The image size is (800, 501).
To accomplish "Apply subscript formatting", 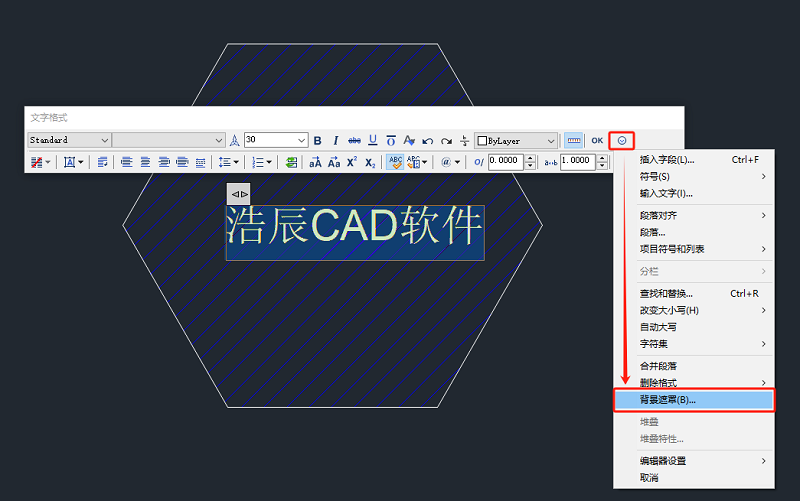I will [370, 163].
